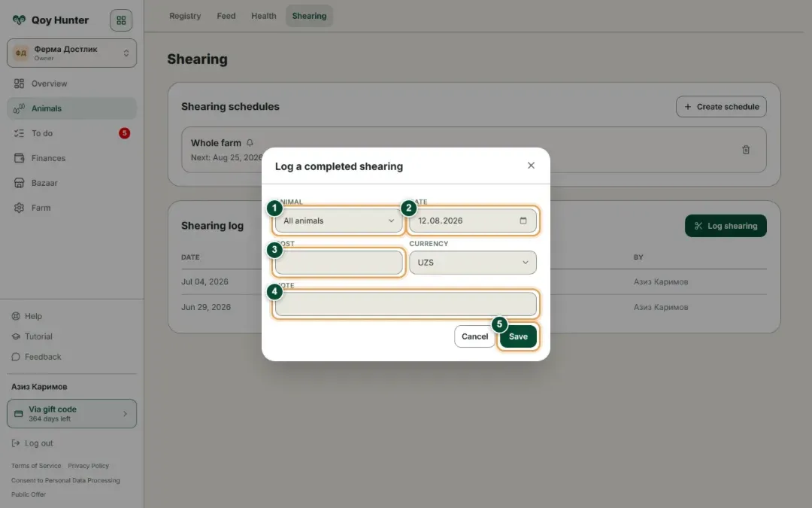This screenshot has width=812, height=508.
Task: Open Overview in the sidebar
Action: pos(71,84)
